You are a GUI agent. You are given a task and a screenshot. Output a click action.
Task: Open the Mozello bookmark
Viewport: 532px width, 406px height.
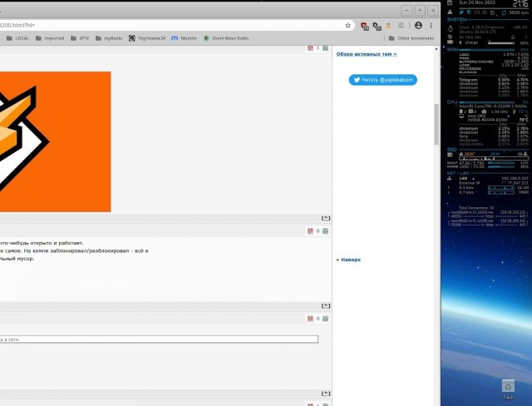click(184, 38)
